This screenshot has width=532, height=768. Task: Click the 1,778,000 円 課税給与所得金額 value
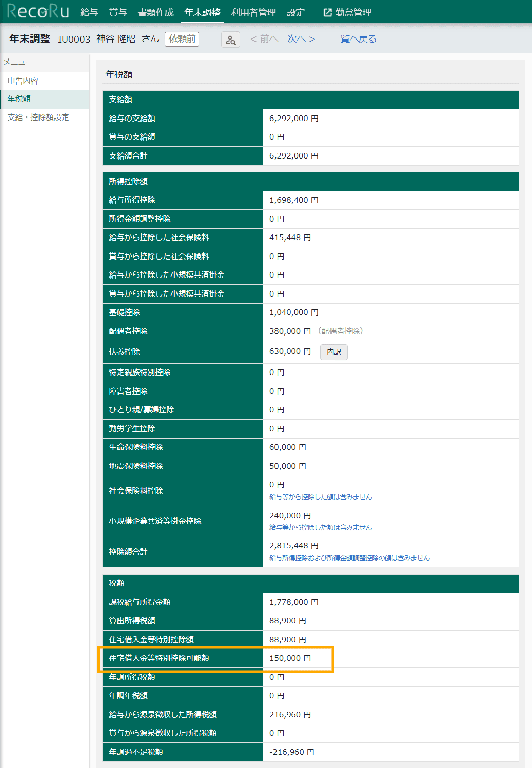(294, 602)
